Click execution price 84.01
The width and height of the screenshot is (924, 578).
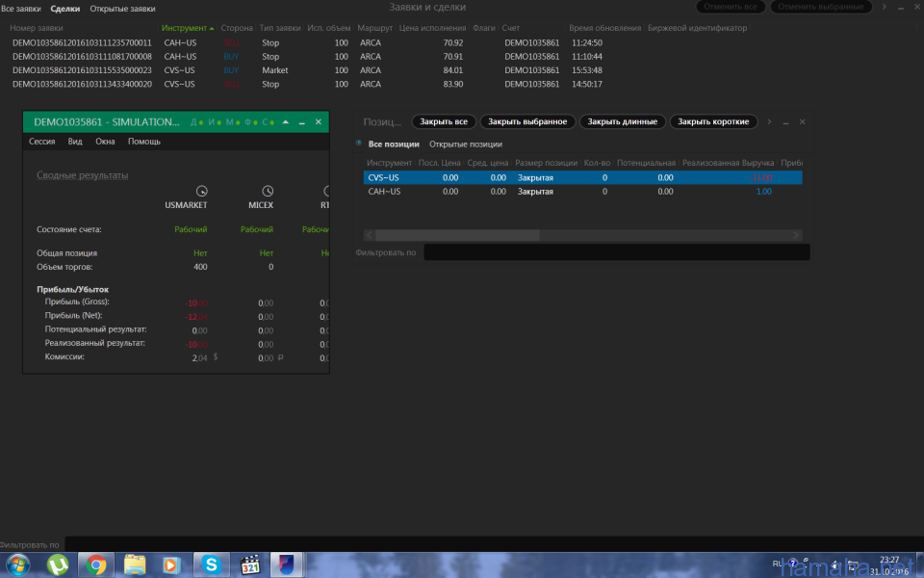[x=453, y=70]
